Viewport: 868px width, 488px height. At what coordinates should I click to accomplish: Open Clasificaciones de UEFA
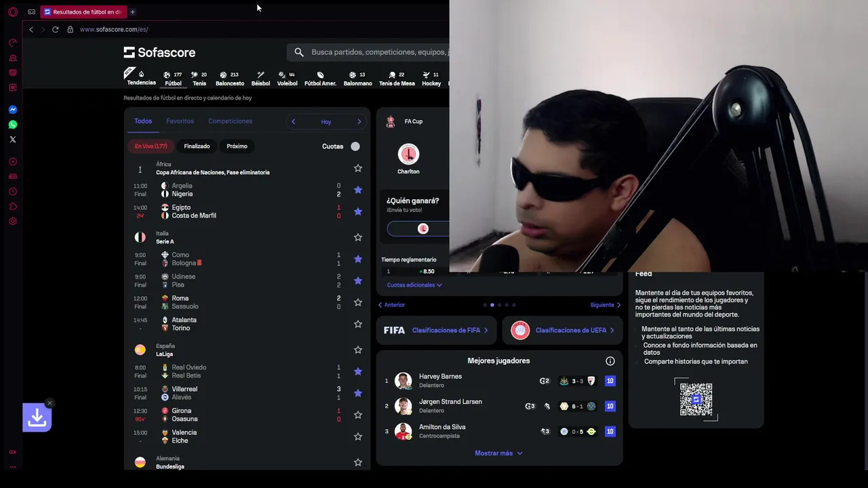coord(562,330)
